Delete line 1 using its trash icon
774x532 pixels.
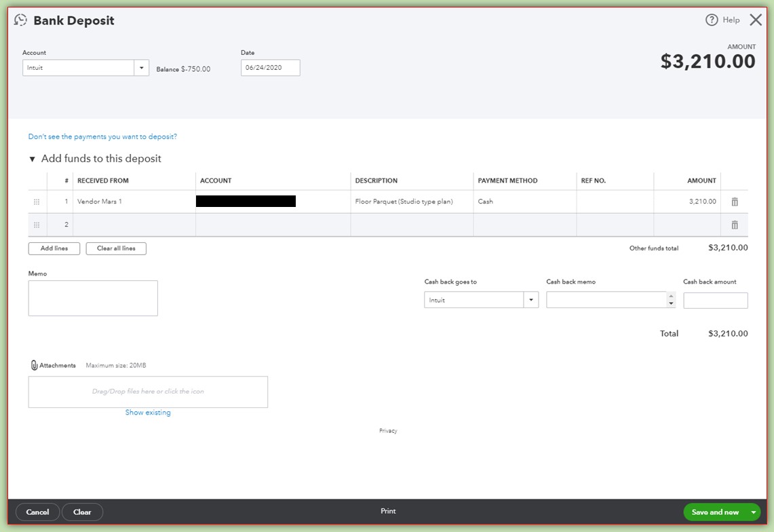point(734,201)
